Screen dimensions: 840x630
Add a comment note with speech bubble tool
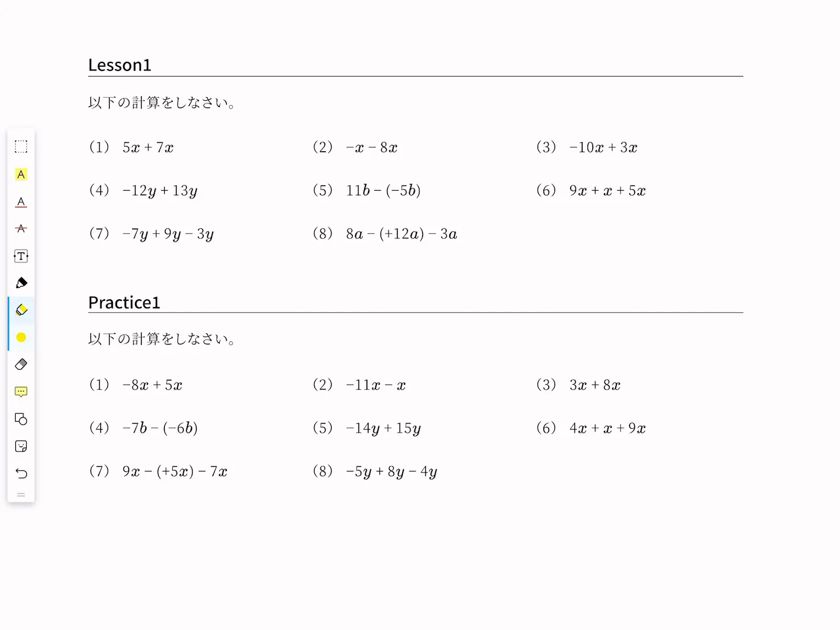pos(21,392)
